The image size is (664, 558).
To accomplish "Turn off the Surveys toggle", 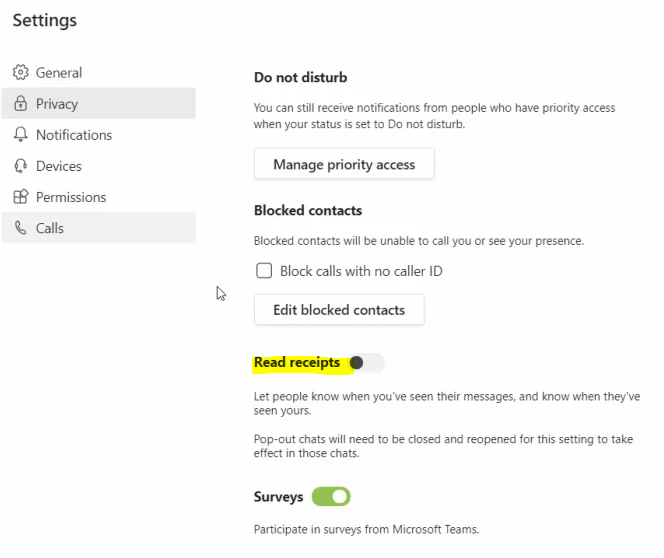I will coord(331,496).
